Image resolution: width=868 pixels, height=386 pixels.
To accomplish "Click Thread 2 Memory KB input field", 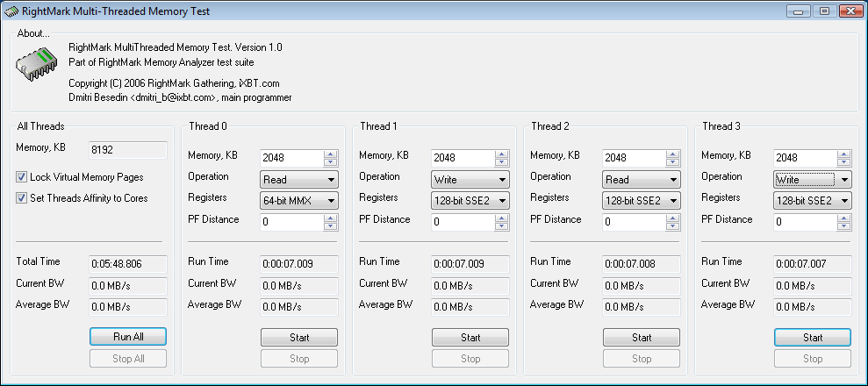I will point(634,158).
